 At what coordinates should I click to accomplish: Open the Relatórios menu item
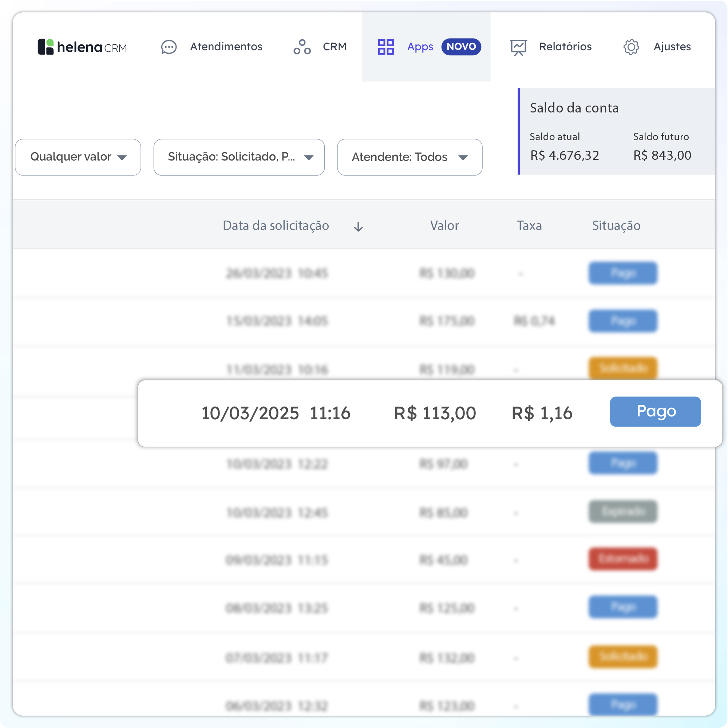click(x=565, y=47)
